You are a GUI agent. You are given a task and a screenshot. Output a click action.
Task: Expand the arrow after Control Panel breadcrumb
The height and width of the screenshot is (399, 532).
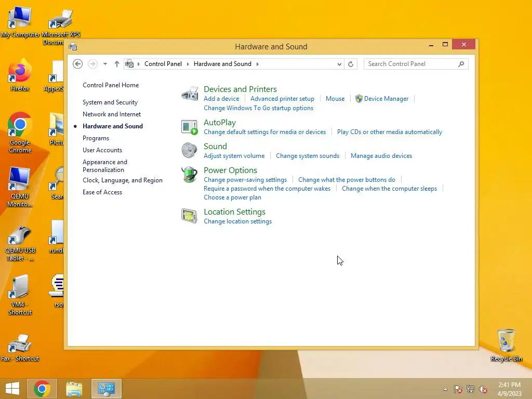pyautogui.click(x=188, y=64)
